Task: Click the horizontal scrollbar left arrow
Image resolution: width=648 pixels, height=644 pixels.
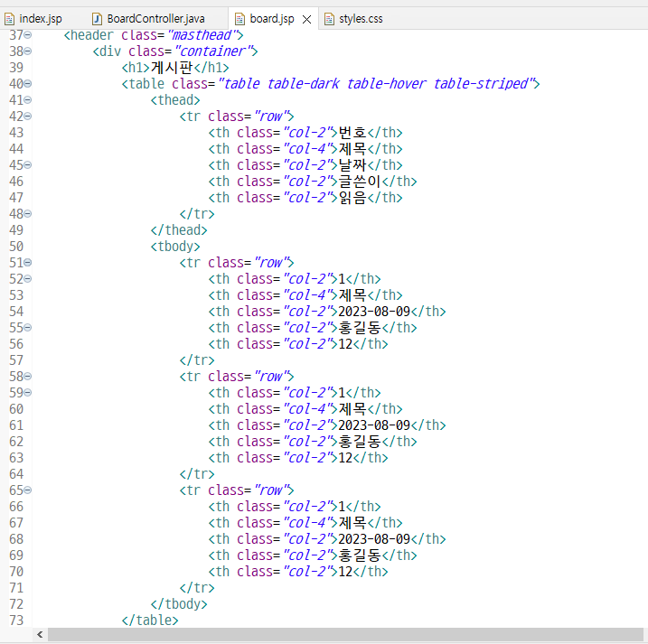Action: (40, 634)
